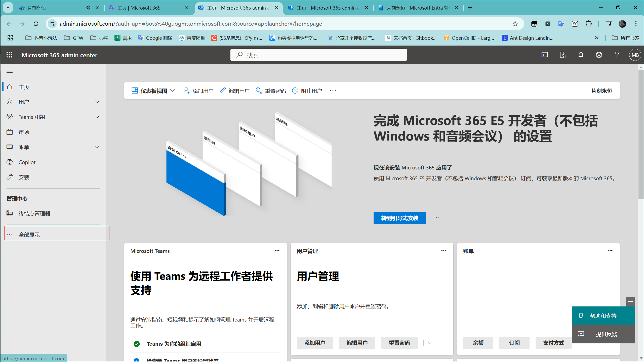Collapse the navigation menu hamburger icon
This screenshot has height=362, width=644.
click(x=10, y=71)
